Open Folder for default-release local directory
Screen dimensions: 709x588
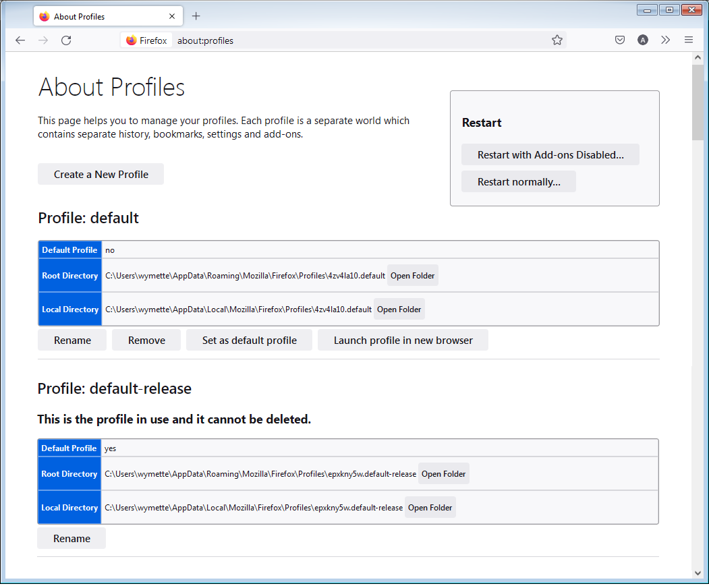click(430, 508)
